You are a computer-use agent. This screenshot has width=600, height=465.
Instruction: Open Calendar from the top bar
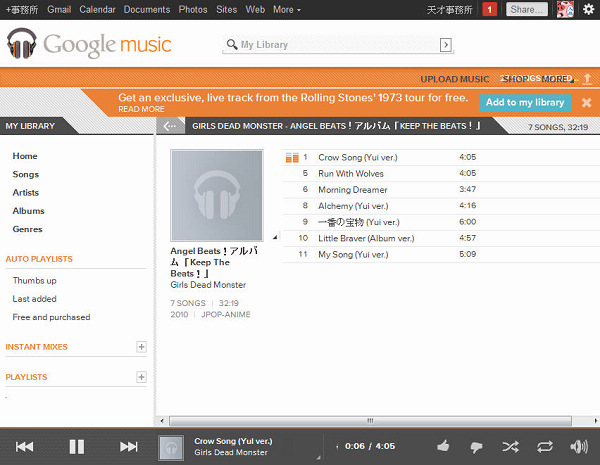click(97, 10)
